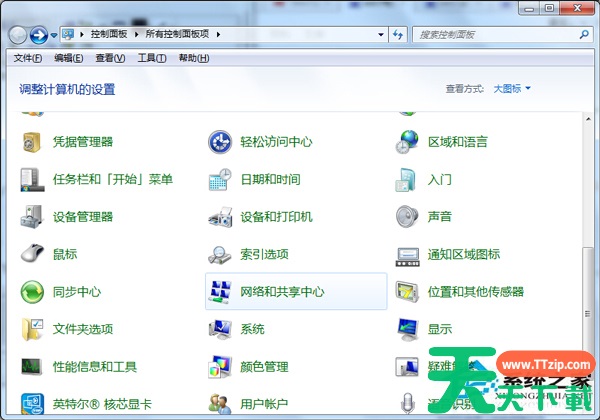Open 设备和打印机 printer icon
Image resolution: width=600 pixels, height=420 pixels.
tap(220, 216)
